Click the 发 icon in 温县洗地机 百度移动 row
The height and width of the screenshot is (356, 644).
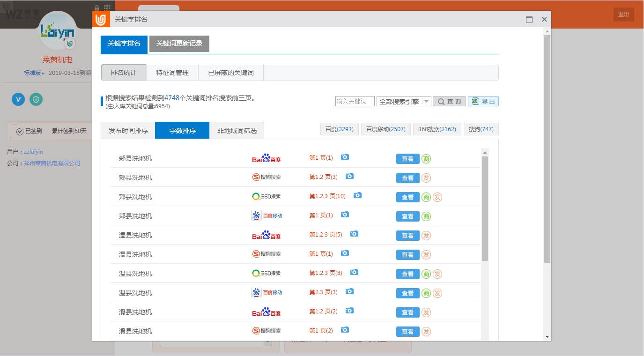pyautogui.click(x=437, y=293)
